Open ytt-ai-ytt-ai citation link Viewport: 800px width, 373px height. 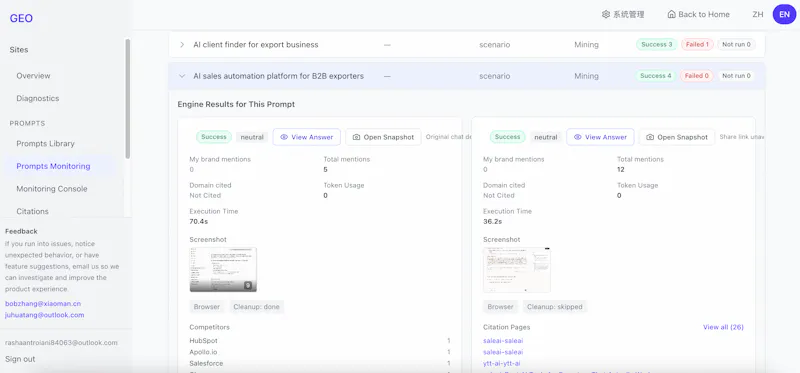502,363
